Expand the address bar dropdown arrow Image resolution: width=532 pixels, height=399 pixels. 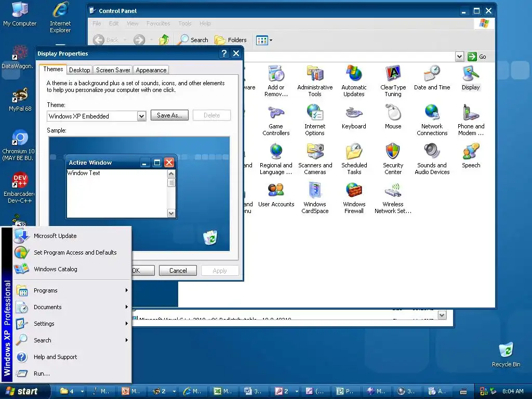(459, 57)
